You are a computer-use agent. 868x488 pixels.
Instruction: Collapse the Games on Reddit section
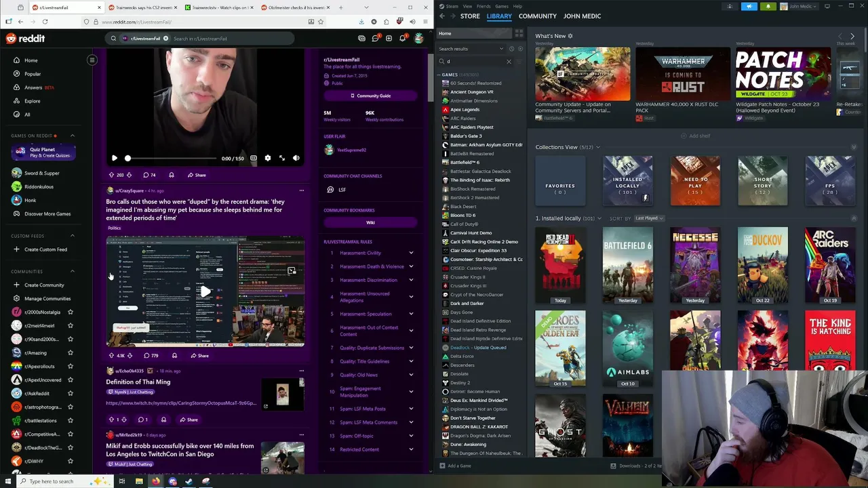[x=73, y=136]
